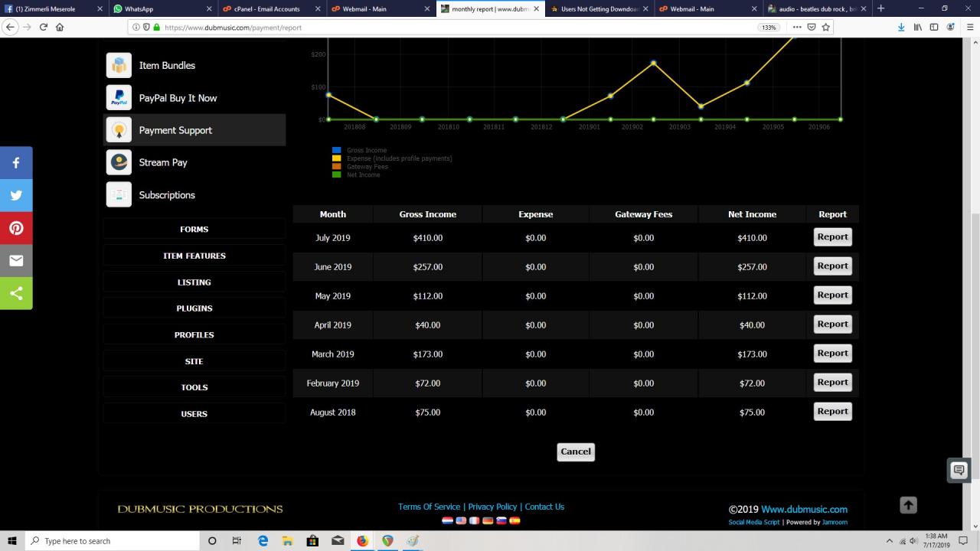Switch to the cPanel Email Accounts tab

coord(267,9)
